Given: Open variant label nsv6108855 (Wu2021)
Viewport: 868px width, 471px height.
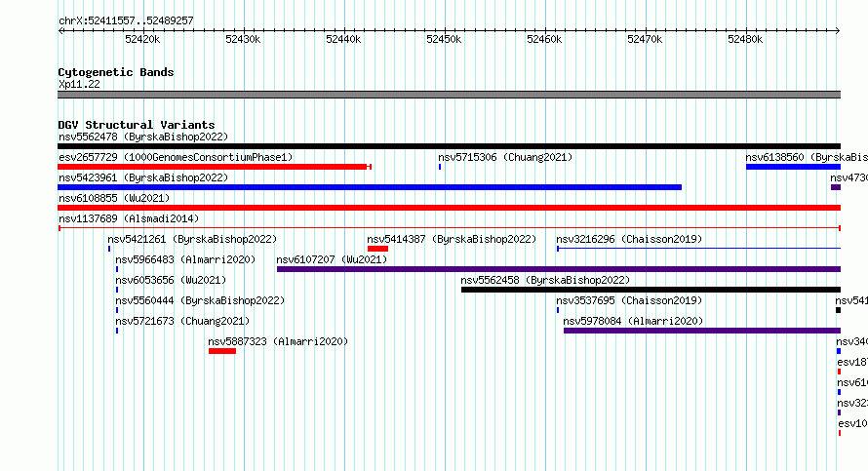Looking at the screenshot, I should coord(114,198).
